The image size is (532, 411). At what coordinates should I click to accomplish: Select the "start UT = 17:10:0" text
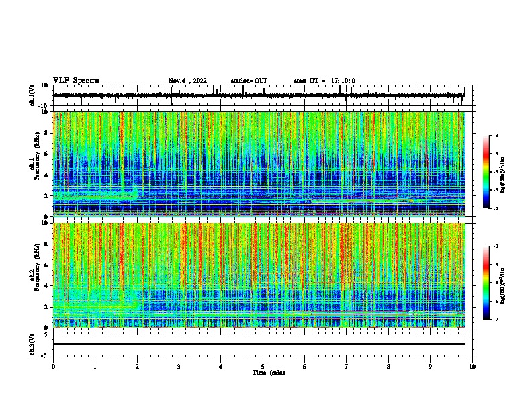pos(324,81)
